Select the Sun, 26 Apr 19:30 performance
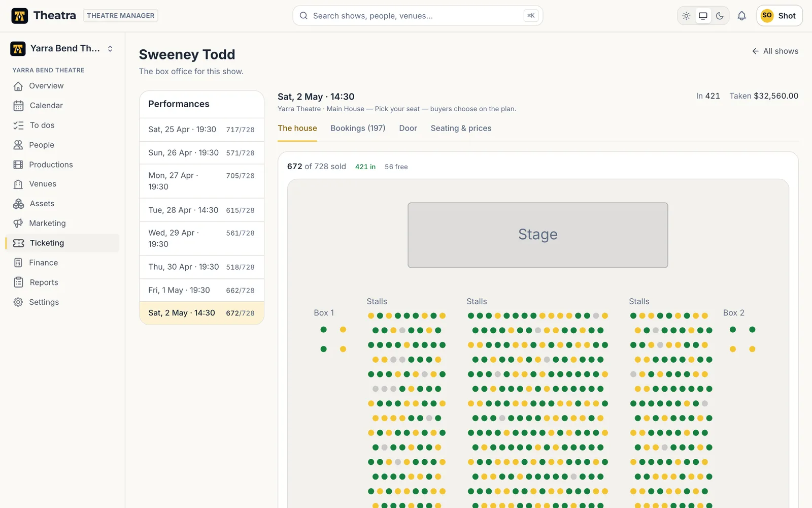This screenshot has width=812, height=508. click(x=201, y=153)
